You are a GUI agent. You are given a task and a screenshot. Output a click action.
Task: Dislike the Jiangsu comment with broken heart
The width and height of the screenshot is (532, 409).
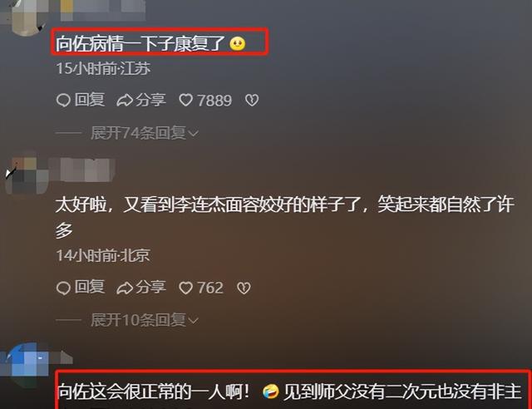[252, 100]
